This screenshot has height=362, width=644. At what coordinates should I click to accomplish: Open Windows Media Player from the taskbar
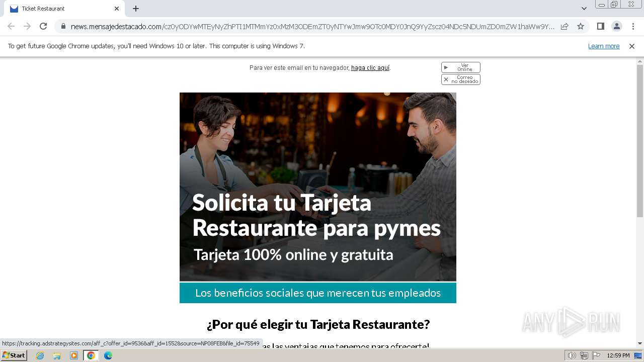[x=74, y=355]
